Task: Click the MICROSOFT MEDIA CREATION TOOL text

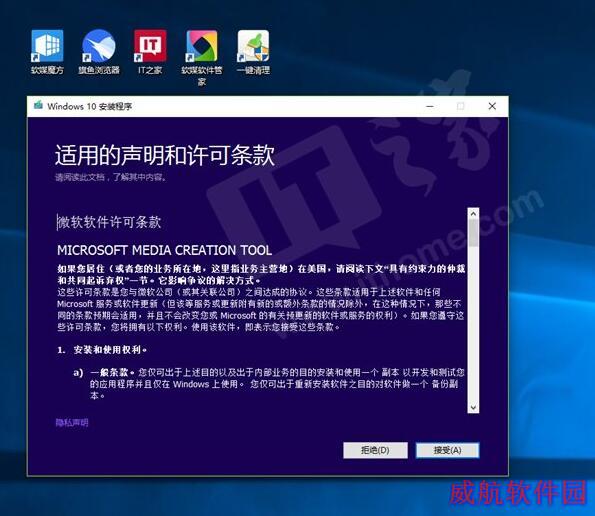Action: click(164, 250)
